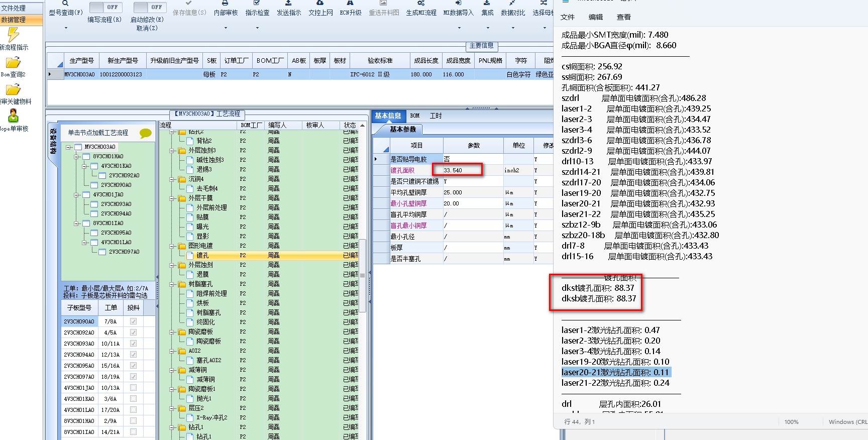
Task: Select the 镀孔 document icon
Action: click(x=190, y=256)
